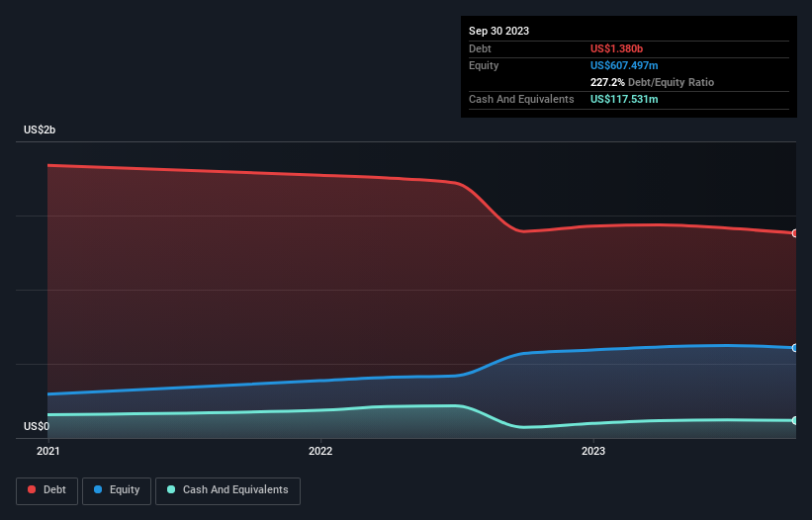Click the blue dot in Equity legend
Screen dimensions: 812x520
[x=98, y=489]
